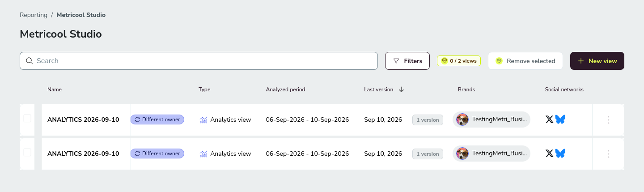Go to Reporting in the breadcrumb
The width and height of the screenshot is (644, 192).
pyautogui.click(x=34, y=15)
